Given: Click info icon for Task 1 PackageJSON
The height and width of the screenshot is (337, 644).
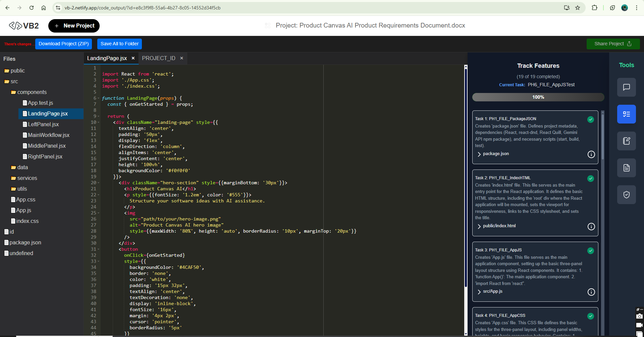Looking at the screenshot, I should point(591,154).
